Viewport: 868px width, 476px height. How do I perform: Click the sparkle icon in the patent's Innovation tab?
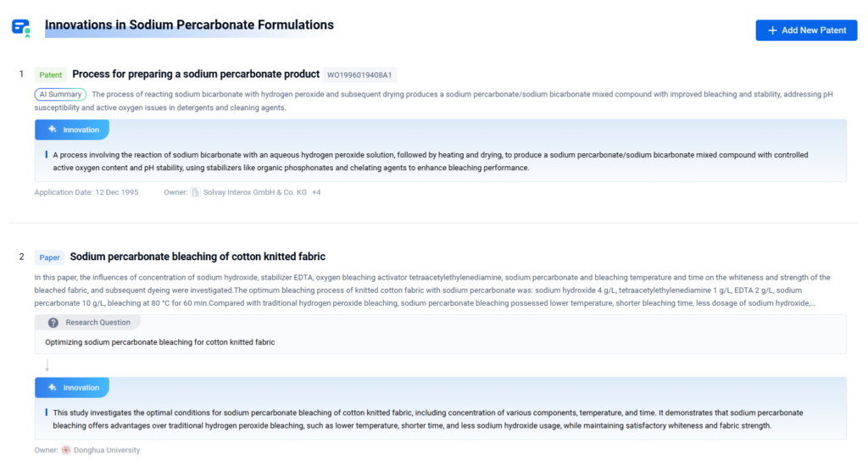click(x=53, y=130)
